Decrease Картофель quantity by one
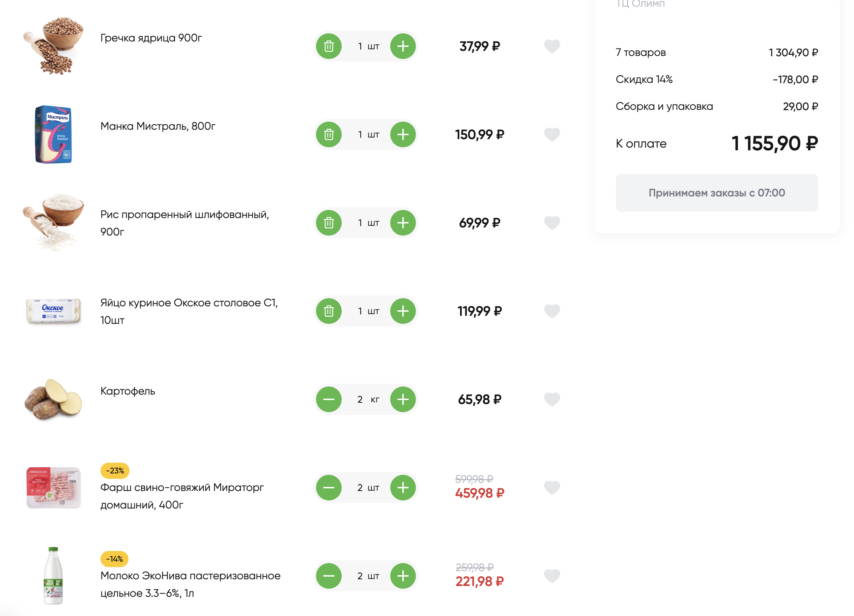The image size is (854, 616). (x=329, y=399)
